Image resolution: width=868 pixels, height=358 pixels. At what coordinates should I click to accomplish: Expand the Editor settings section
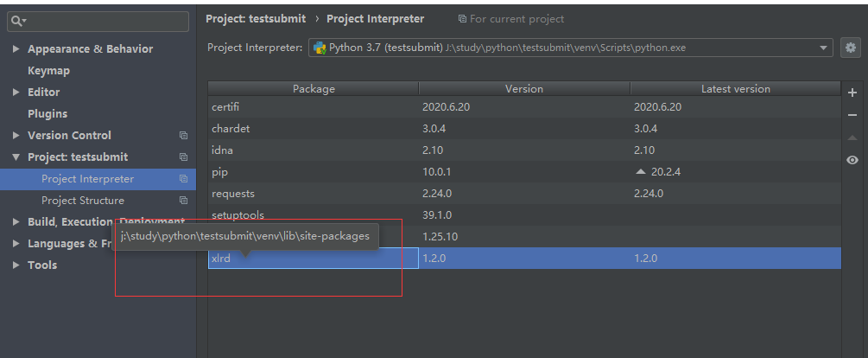pos(16,93)
